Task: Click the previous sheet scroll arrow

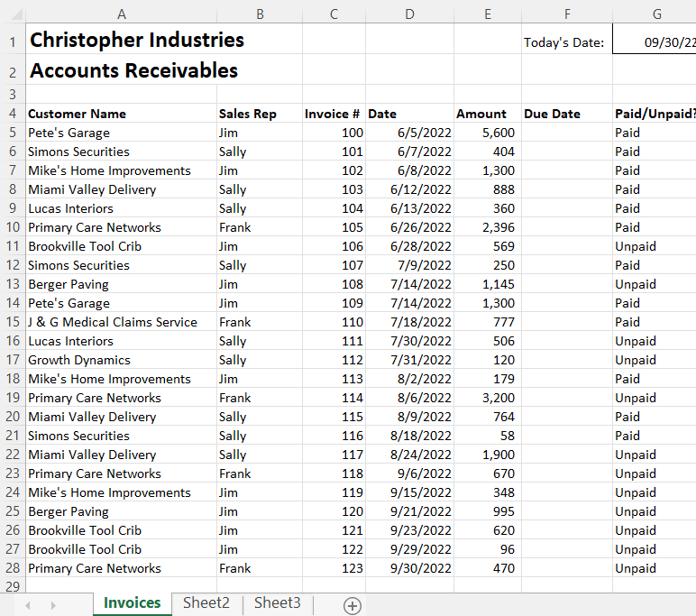Action: 28,605
